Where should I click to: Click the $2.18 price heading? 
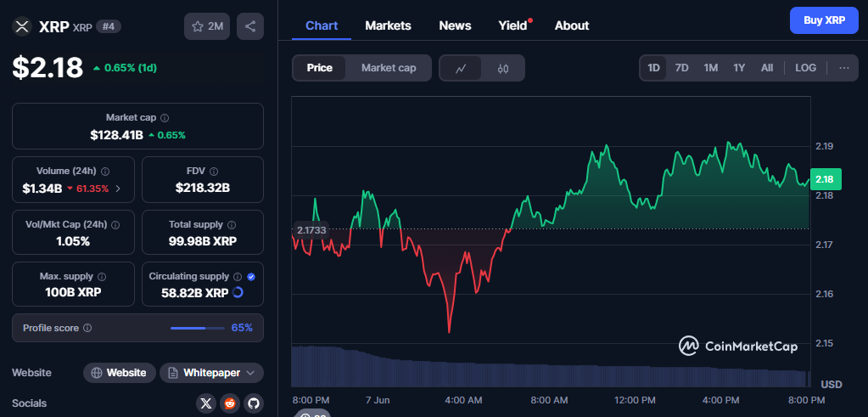(48, 68)
